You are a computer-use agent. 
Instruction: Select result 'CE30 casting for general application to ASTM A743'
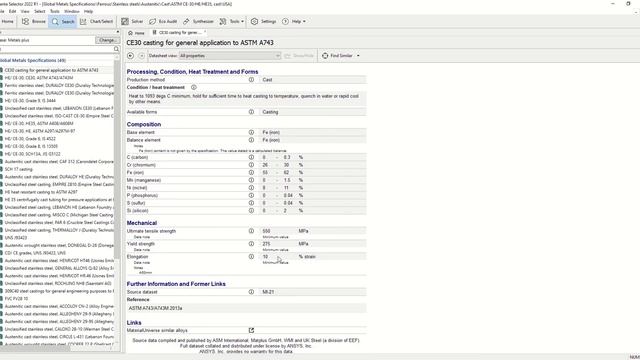point(51,70)
